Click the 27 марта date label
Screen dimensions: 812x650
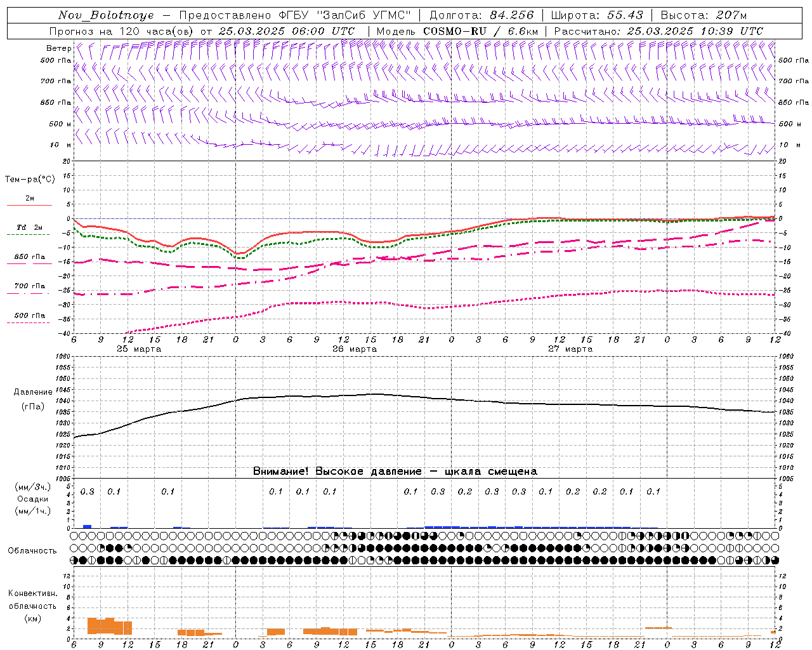click(x=570, y=349)
